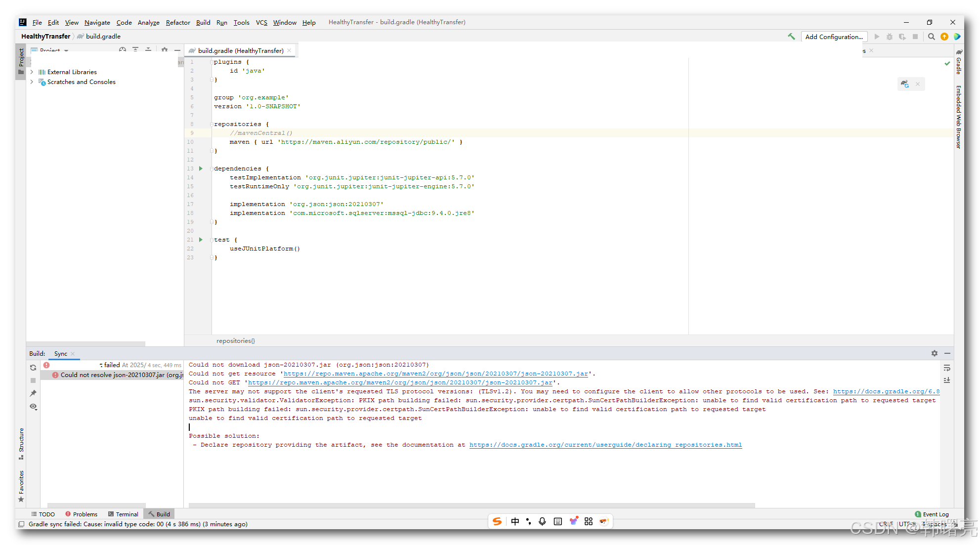Run the test block gutter arrow
The image size is (980, 545).
point(201,240)
